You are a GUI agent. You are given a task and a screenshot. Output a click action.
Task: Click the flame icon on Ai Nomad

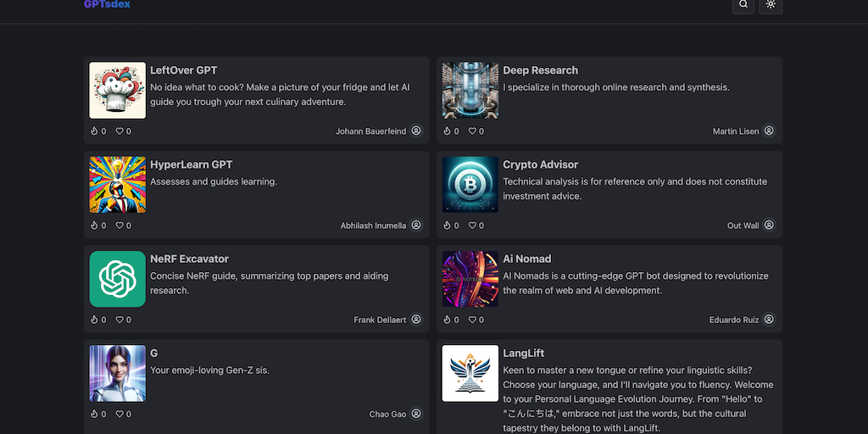tap(447, 320)
